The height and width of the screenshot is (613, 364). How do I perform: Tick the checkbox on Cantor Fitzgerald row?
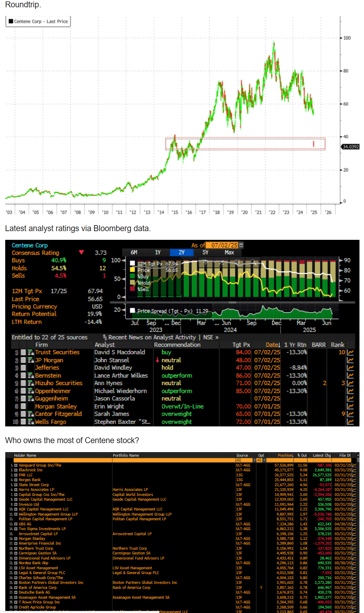[23, 414]
